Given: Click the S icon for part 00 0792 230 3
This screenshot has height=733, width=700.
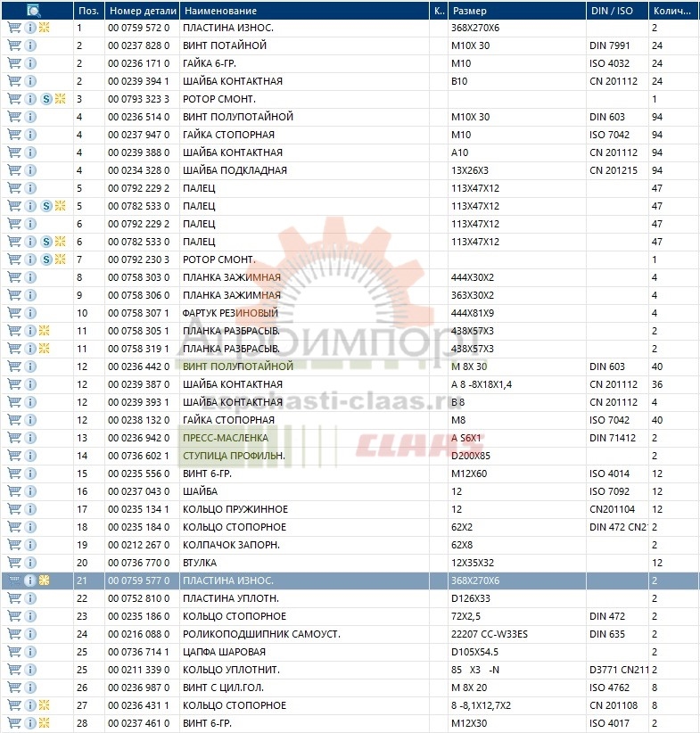Looking at the screenshot, I should pos(45,259).
